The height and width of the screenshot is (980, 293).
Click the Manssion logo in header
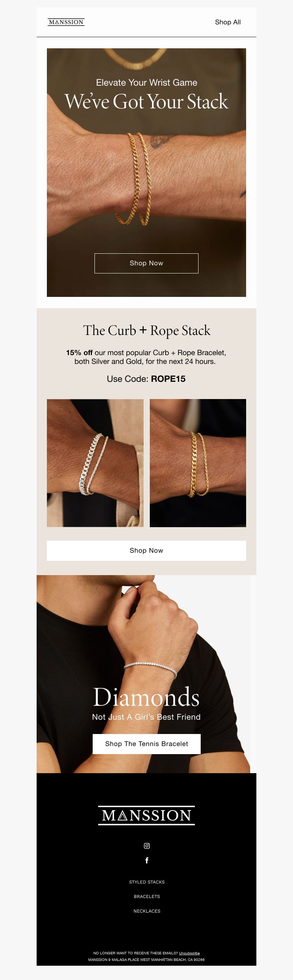coord(66,22)
